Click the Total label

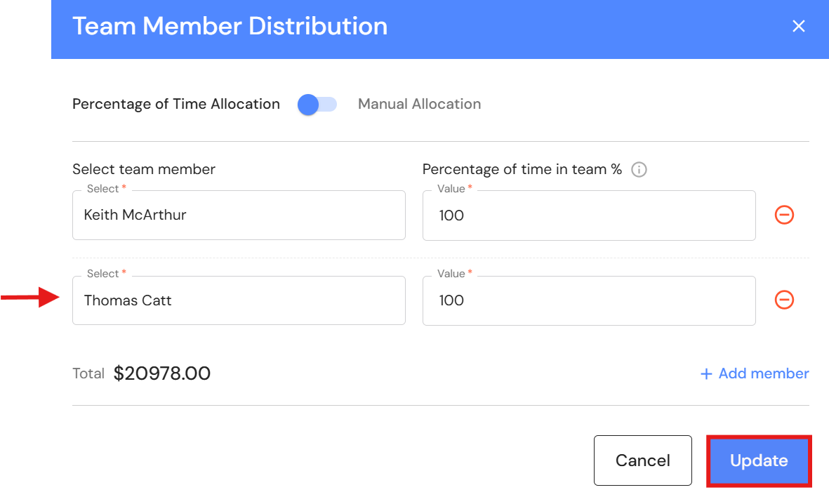[88, 373]
